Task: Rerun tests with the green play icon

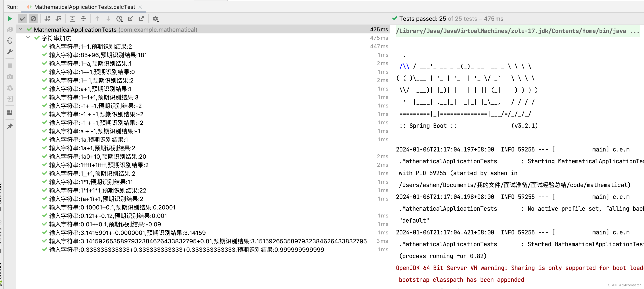Action: (10, 19)
